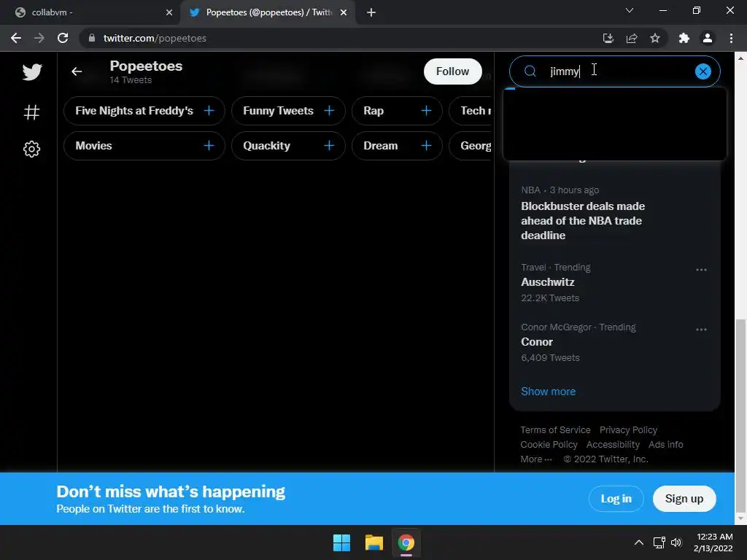Add the Five Nights at Freddy's topic
This screenshot has height=560, width=747.
pyautogui.click(x=209, y=111)
